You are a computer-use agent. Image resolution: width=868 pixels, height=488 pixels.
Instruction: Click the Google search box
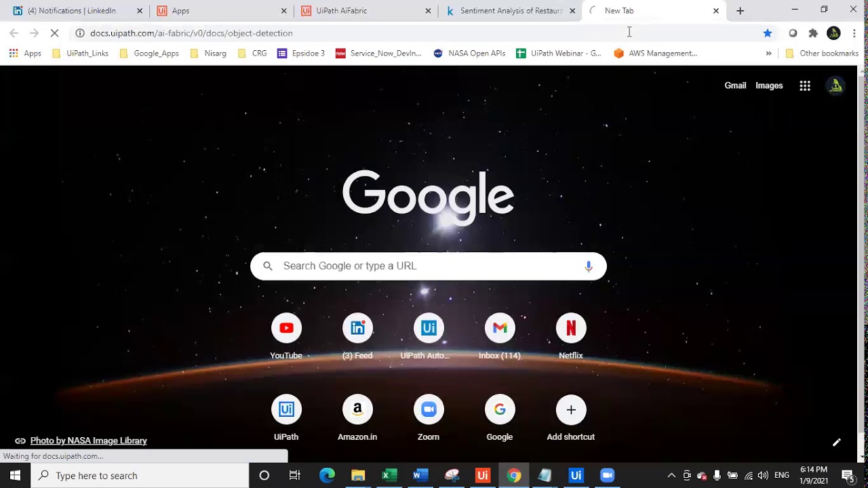tap(429, 266)
